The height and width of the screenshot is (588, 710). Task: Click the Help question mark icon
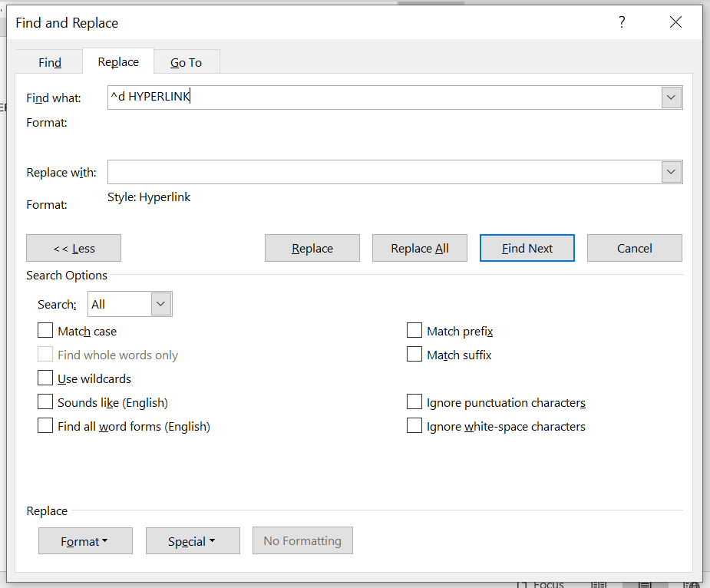click(x=622, y=22)
